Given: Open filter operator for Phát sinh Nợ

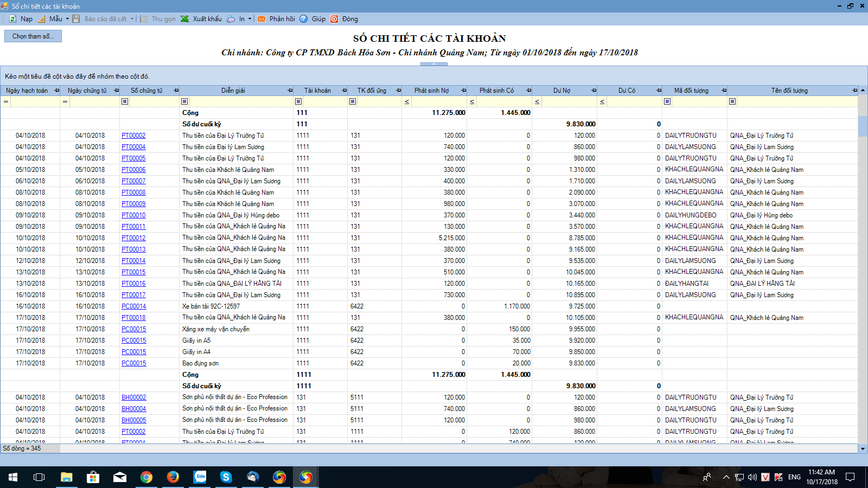Looking at the screenshot, I should tap(407, 101).
